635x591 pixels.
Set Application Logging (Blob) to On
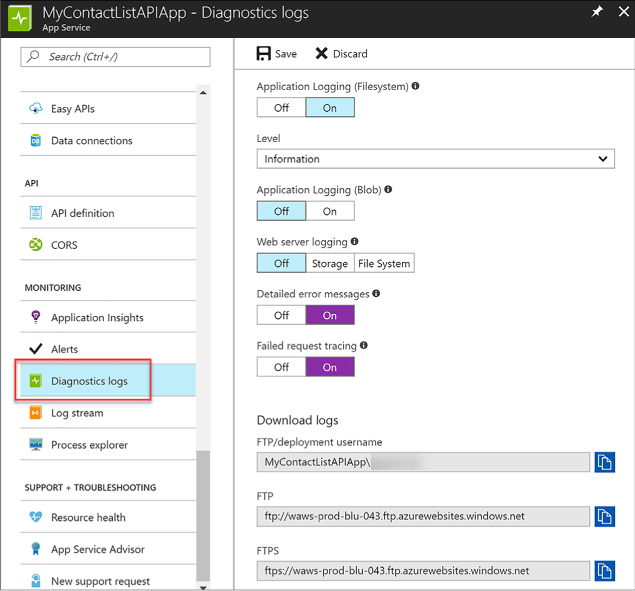coord(330,211)
